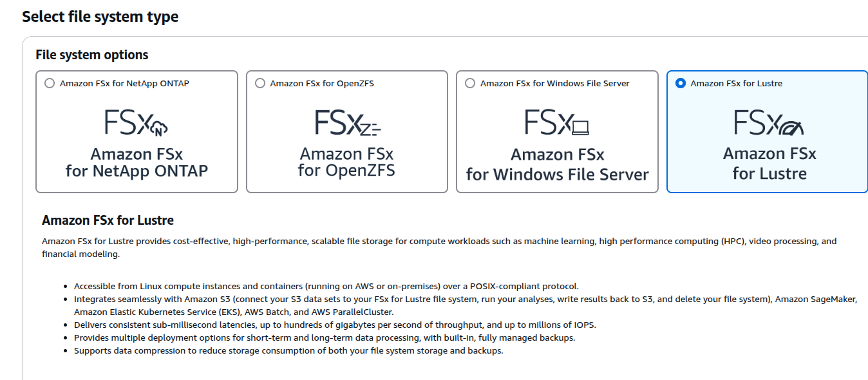868x380 pixels.
Task: Click the large 'Amazon FSx for Lustre' card title
Action: pos(769,164)
